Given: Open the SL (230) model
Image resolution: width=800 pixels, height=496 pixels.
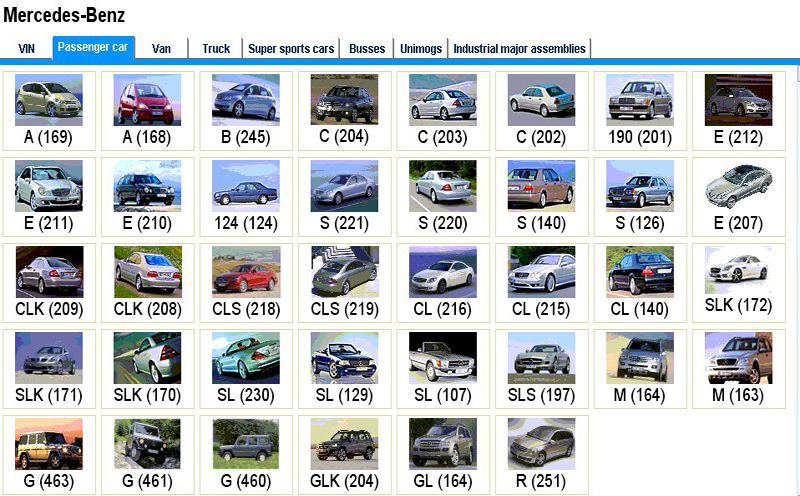Looking at the screenshot, I should click(246, 369).
